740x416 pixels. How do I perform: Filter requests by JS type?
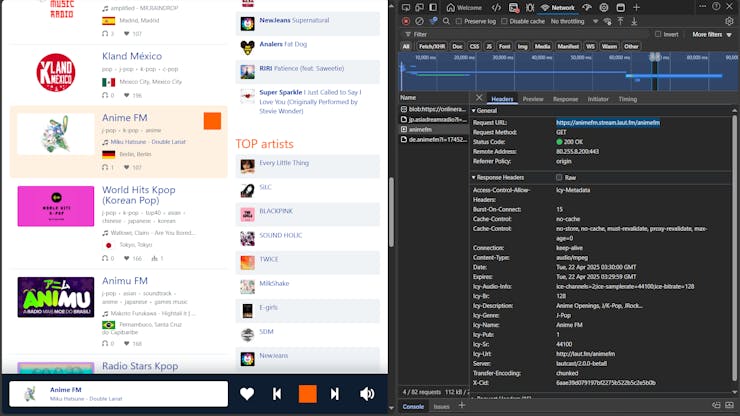pyautogui.click(x=489, y=46)
